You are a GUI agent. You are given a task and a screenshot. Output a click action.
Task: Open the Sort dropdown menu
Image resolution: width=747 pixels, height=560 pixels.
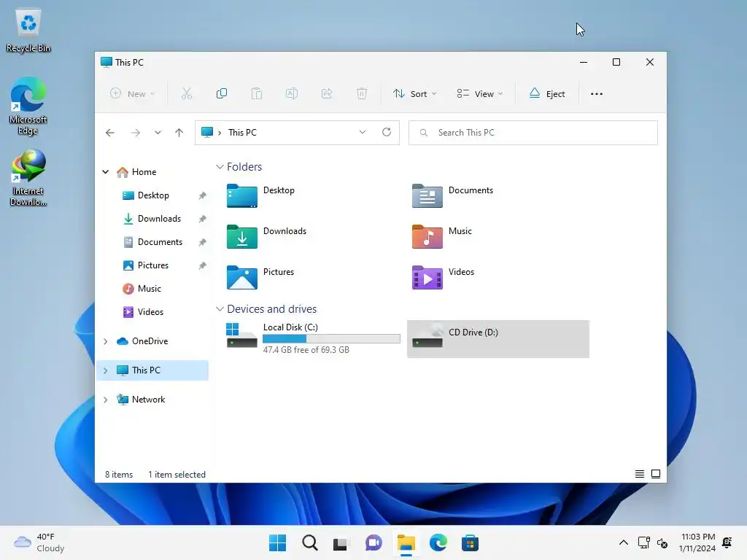(x=414, y=94)
